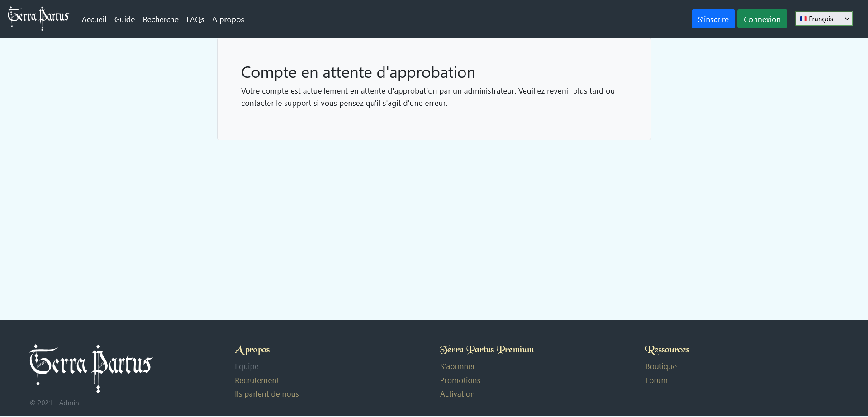The width and height of the screenshot is (868, 417).
Task: Go to the Accueil page
Action: [94, 19]
